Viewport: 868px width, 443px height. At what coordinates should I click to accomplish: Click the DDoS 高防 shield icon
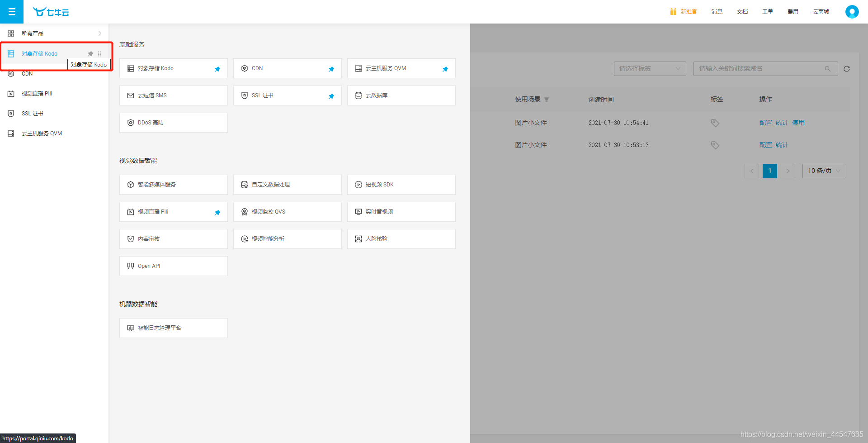point(131,123)
